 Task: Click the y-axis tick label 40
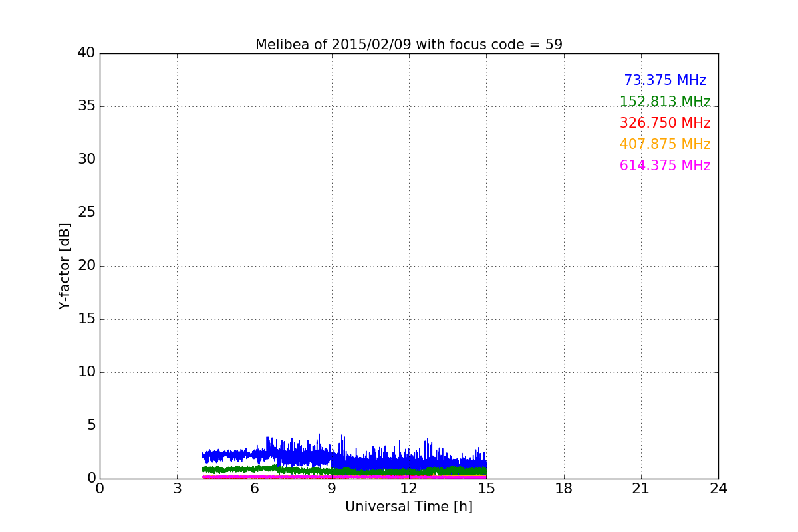coord(86,53)
